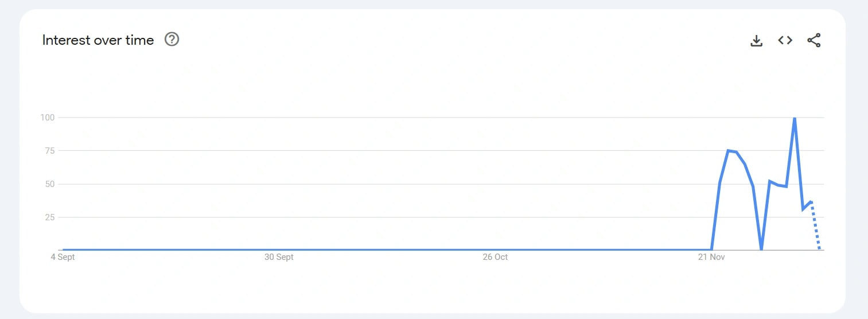Click the "21 Nov" date label
Screen dimensions: 868x319
[x=711, y=257]
